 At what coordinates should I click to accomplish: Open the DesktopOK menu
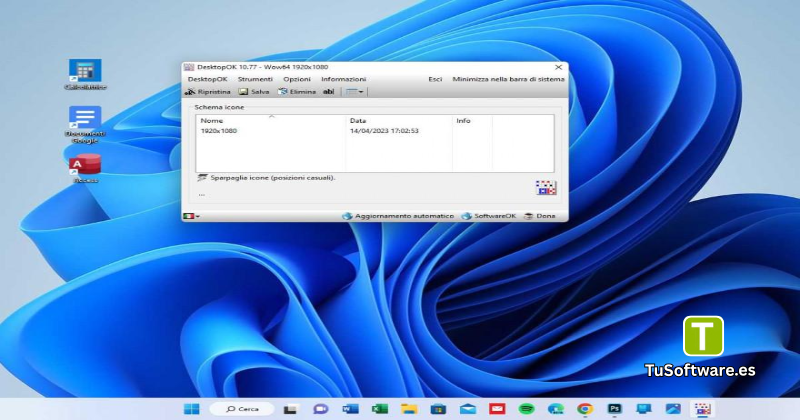pyautogui.click(x=207, y=79)
